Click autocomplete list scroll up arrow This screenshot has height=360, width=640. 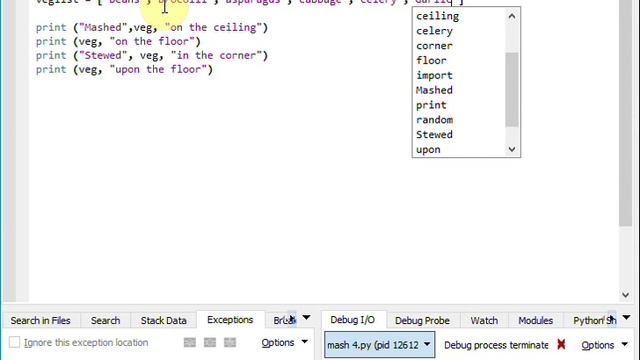click(x=512, y=16)
